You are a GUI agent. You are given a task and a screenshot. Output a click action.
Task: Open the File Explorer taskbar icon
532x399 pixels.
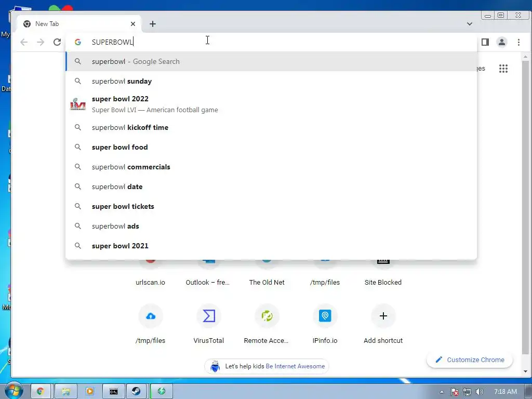click(x=66, y=391)
